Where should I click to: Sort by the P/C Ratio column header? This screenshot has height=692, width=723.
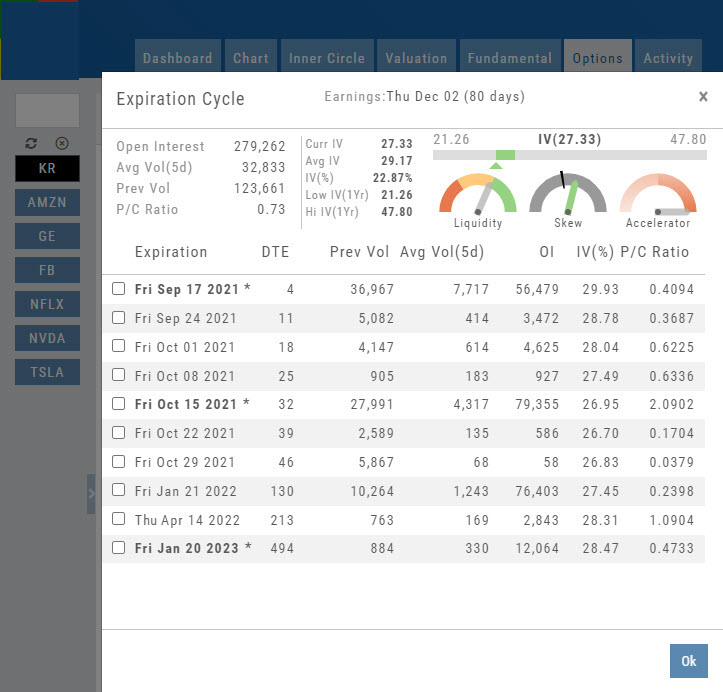tap(655, 252)
